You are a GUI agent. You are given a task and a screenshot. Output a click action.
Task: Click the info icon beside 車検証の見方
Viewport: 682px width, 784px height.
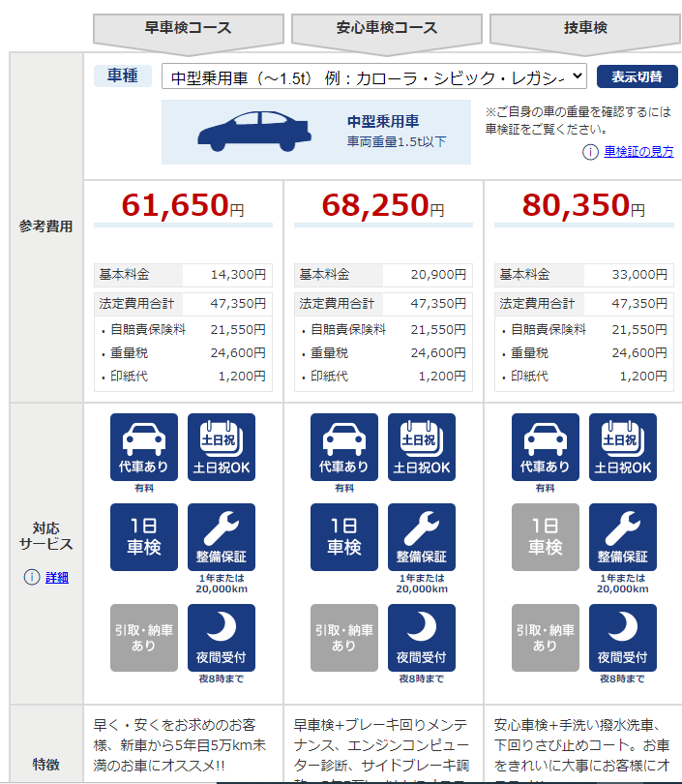(590, 152)
